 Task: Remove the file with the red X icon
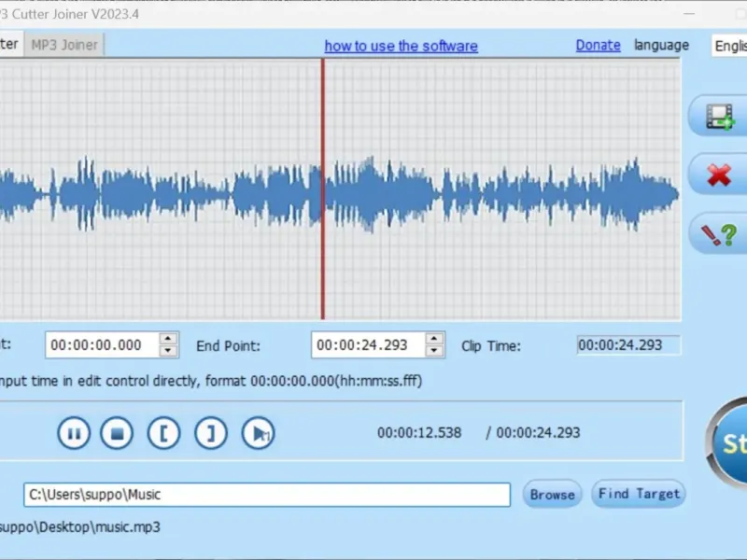(719, 175)
